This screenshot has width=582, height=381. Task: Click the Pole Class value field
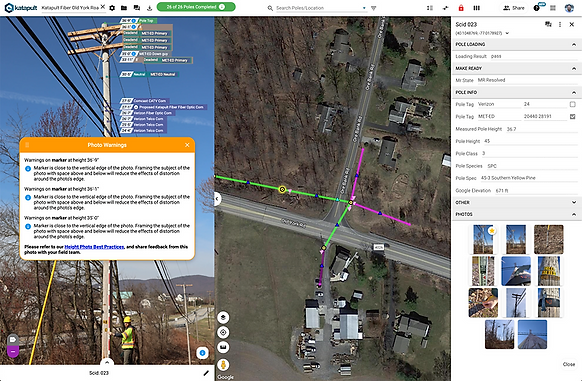point(529,153)
